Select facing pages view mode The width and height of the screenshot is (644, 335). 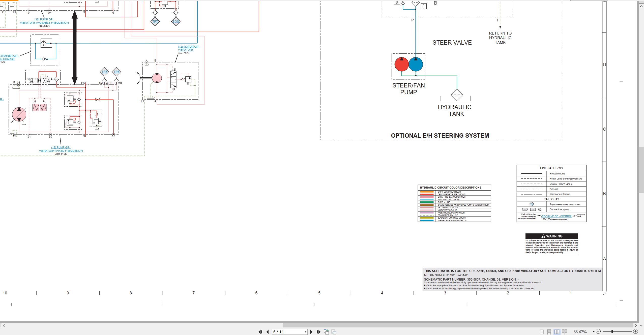[x=557, y=332]
